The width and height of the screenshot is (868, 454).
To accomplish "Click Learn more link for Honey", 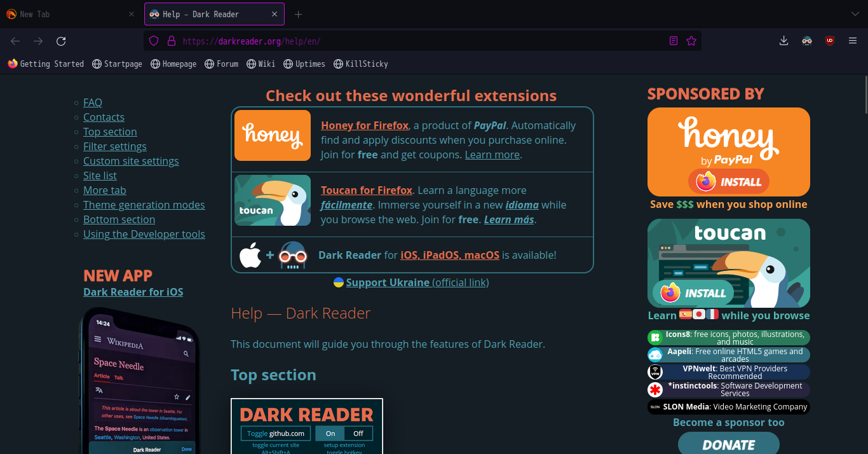I will tap(492, 155).
